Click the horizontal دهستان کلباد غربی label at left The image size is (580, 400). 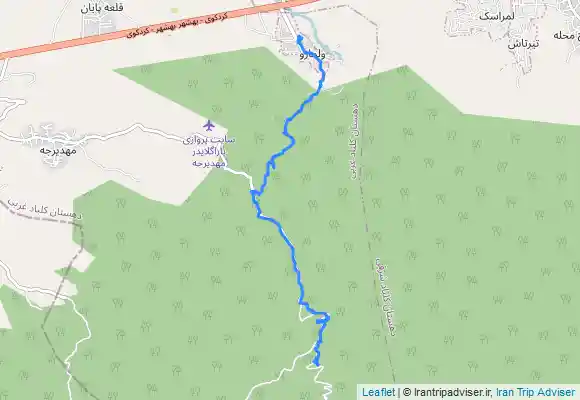coord(44,211)
